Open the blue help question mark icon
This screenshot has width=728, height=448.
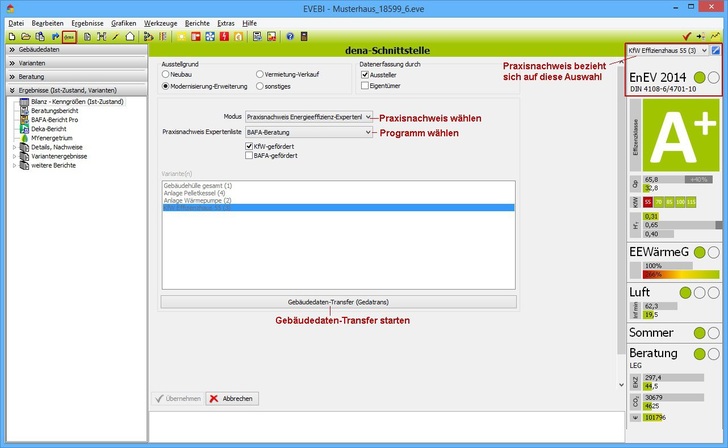[290, 36]
